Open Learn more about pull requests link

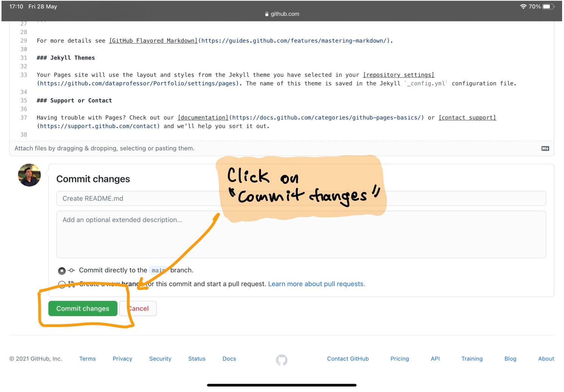317,284
